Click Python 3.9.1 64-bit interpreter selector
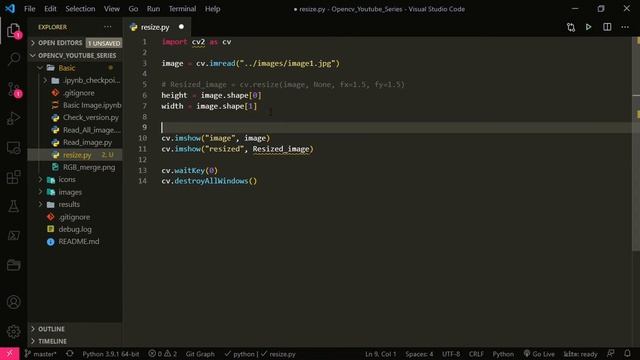The width and height of the screenshot is (640, 360). point(111,354)
